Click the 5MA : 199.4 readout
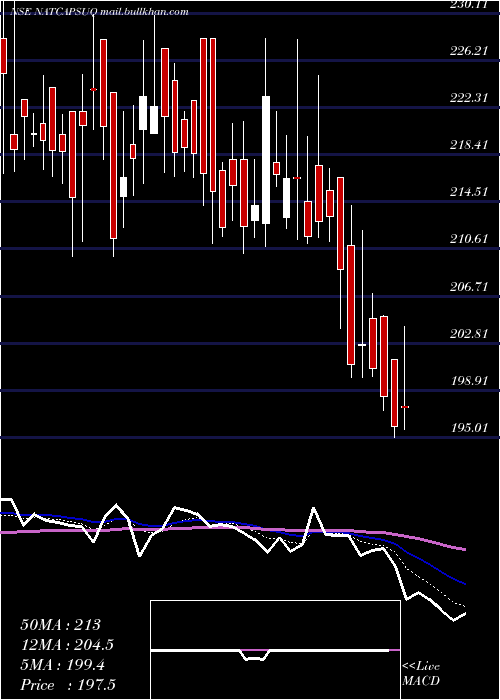Viewport: 500px width, 700px height. 62,665
